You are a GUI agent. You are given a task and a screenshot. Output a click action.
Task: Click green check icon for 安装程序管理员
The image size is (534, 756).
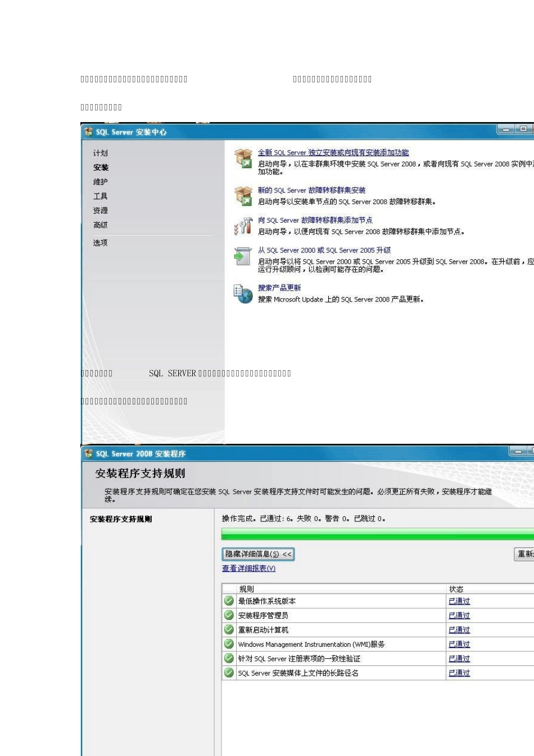pos(229,615)
